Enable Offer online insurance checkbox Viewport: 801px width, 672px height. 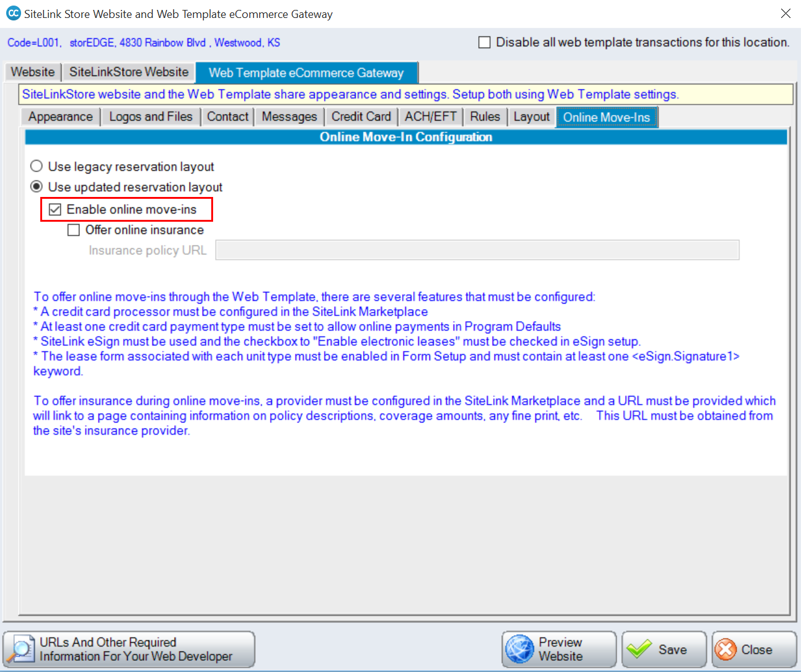(x=74, y=230)
